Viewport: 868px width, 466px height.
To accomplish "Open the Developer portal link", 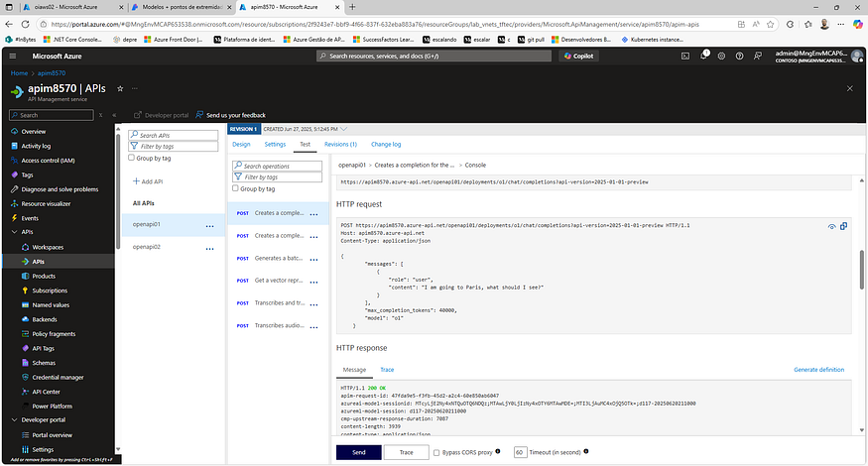I will point(161,115).
